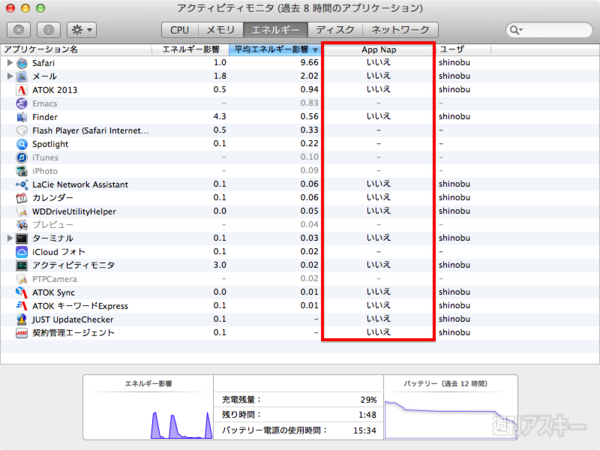Toggle sort on 平均エネルギー影響 column
This screenshot has width=600, height=450.
[275, 49]
